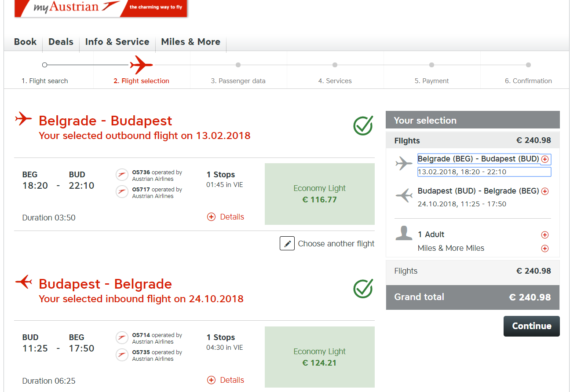The width and height of the screenshot is (570, 392).
Task: Expand the Miles & More Miles row
Action: [545, 249]
